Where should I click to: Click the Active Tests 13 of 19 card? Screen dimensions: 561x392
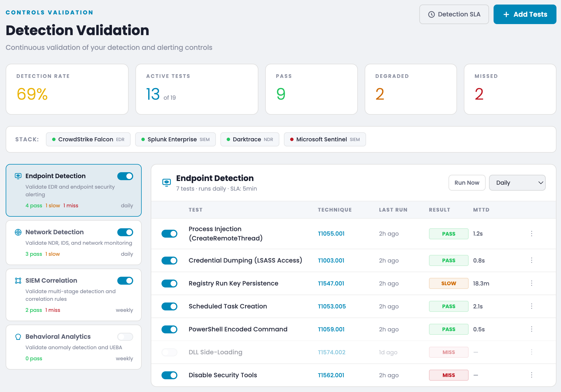point(197,89)
